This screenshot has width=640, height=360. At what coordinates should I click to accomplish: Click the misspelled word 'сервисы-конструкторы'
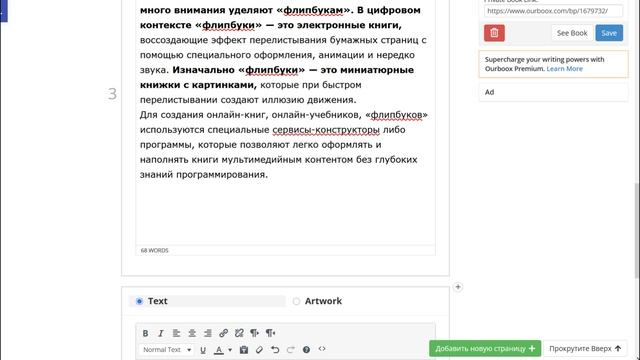(326, 130)
